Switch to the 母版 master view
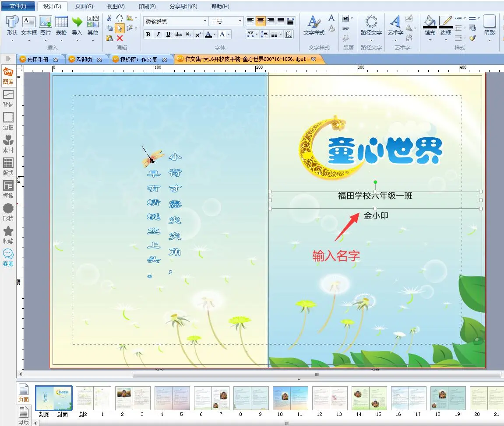This screenshot has height=426, width=504. [24, 416]
